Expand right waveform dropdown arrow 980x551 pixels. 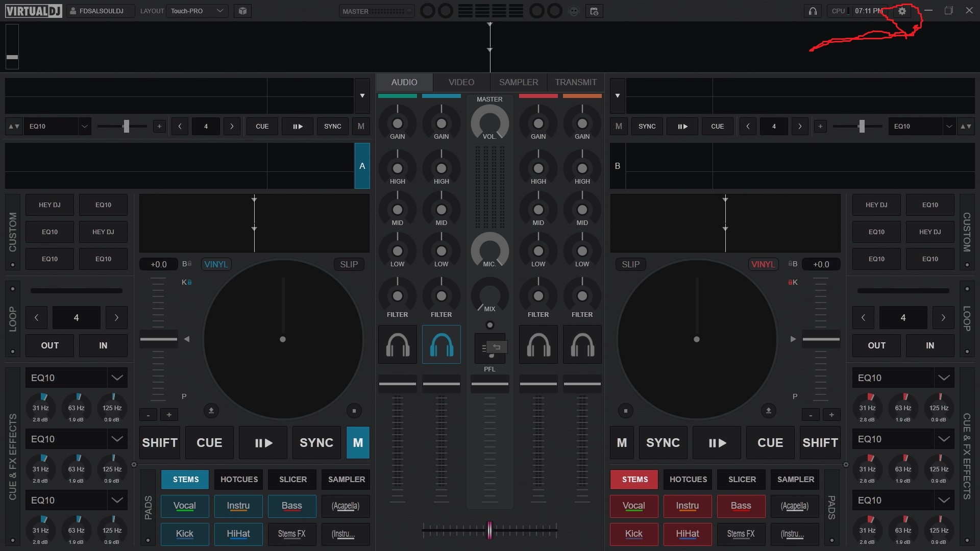click(x=618, y=95)
